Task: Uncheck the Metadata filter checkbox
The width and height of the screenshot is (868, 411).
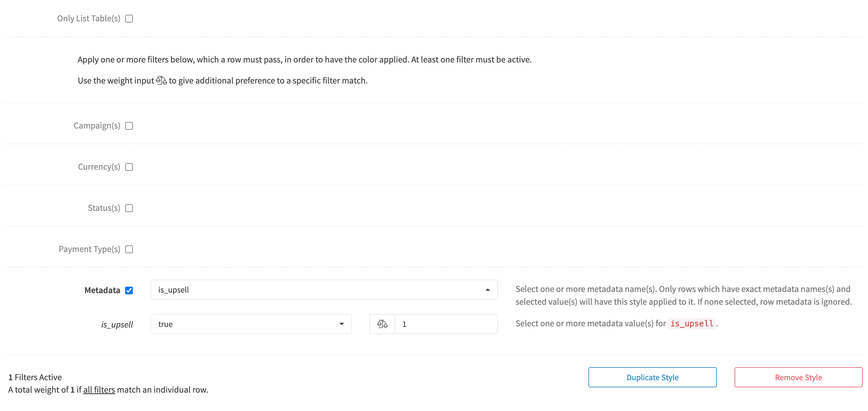Action: pyautogui.click(x=129, y=290)
